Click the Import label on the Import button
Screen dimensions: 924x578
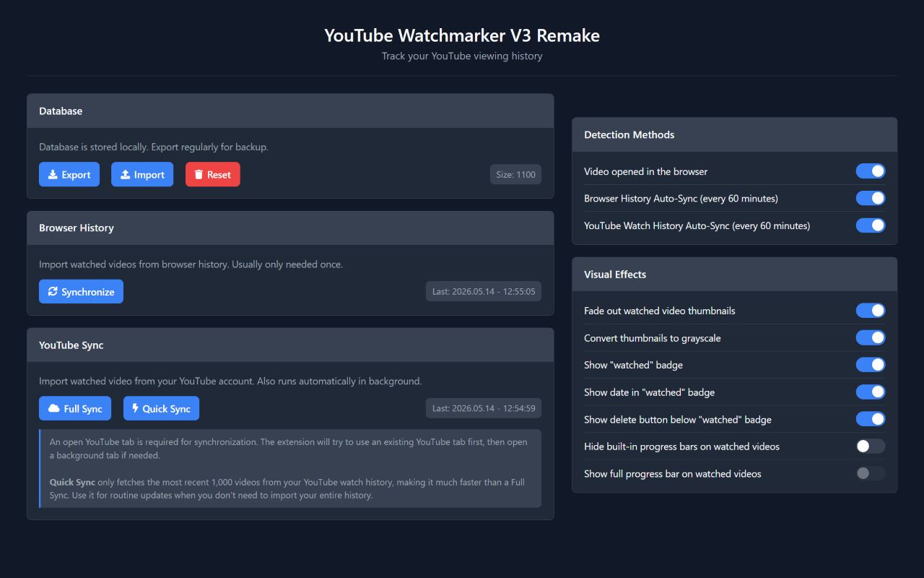coord(149,175)
